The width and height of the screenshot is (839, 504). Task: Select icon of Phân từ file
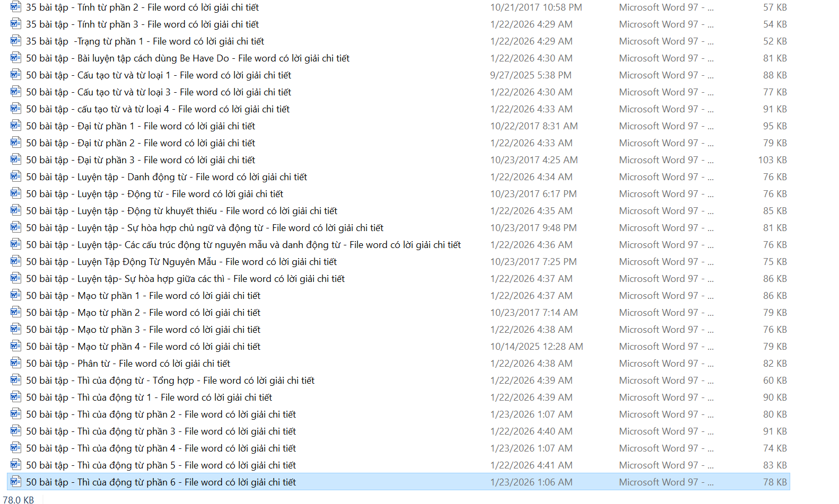[16, 364]
